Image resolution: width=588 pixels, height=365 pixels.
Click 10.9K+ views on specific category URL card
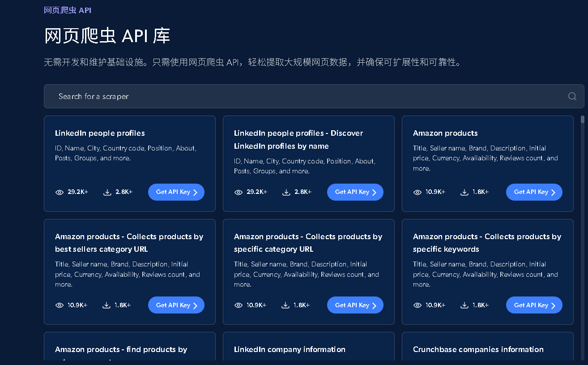pyautogui.click(x=256, y=305)
